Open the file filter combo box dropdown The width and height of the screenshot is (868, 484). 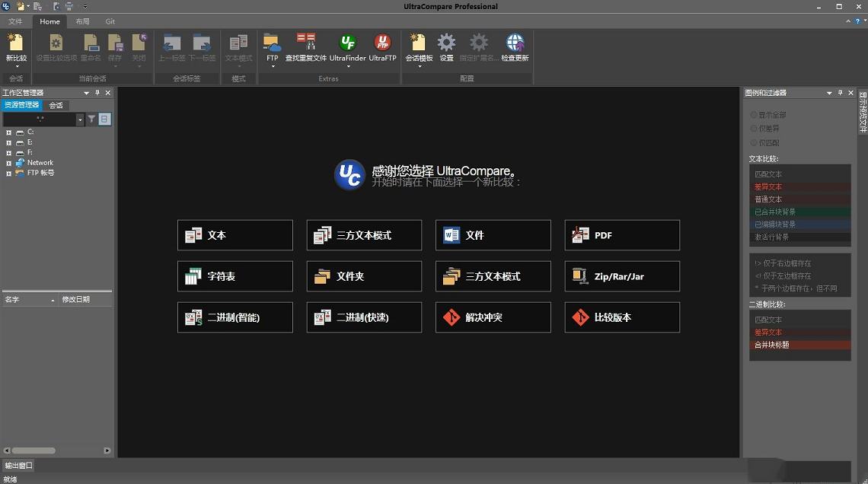[x=80, y=119]
